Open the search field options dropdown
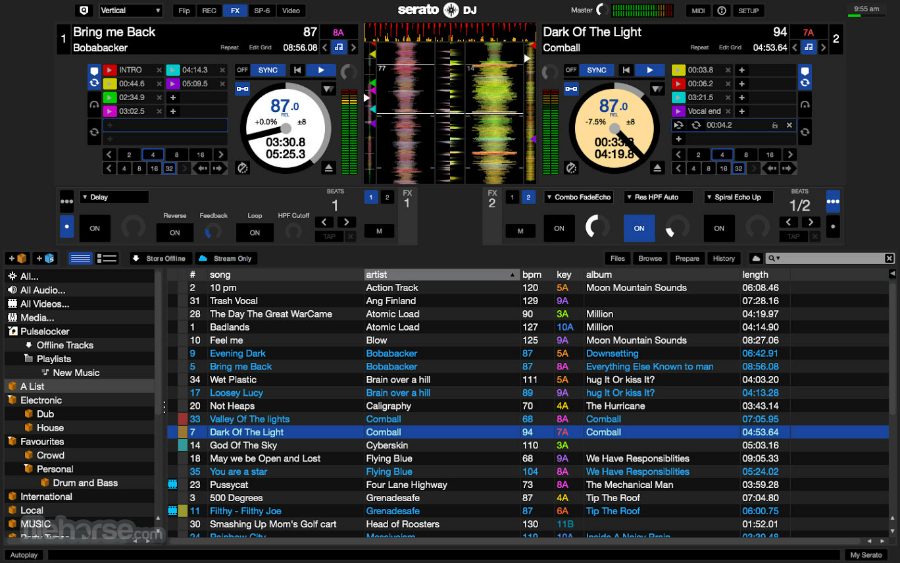Screen dimensions: 900x563 point(775,258)
